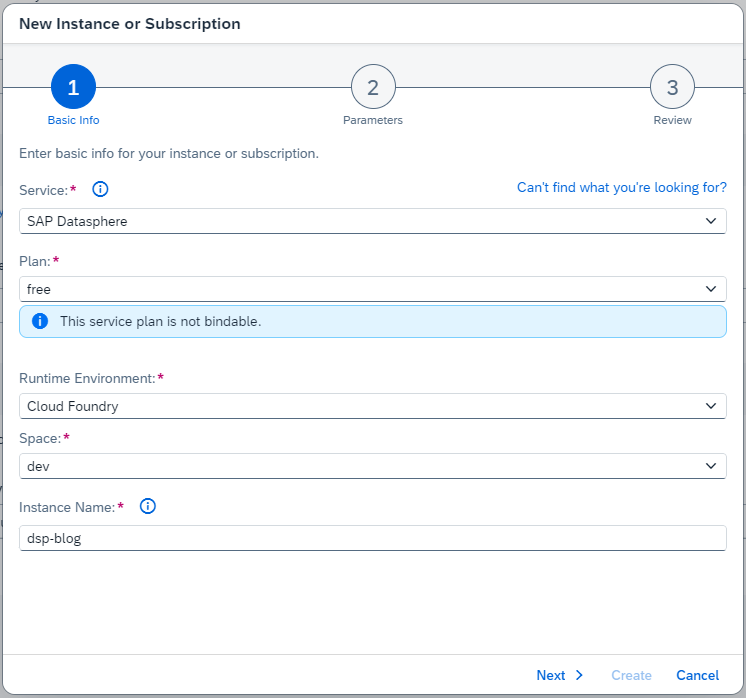The width and height of the screenshot is (746, 698).
Task: Open the free plan combo box
Action: tap(373, 289)
